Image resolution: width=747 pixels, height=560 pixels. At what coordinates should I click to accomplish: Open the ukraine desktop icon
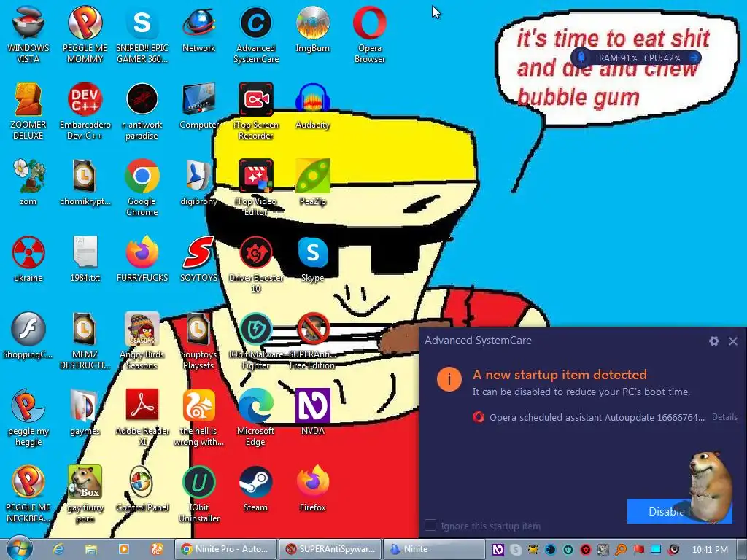(x=28, y=260)
